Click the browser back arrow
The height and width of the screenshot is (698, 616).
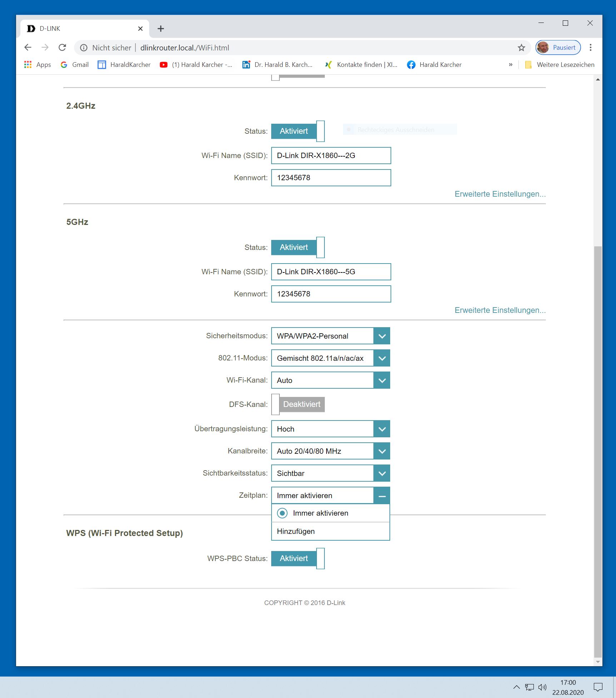click(28, 48)
